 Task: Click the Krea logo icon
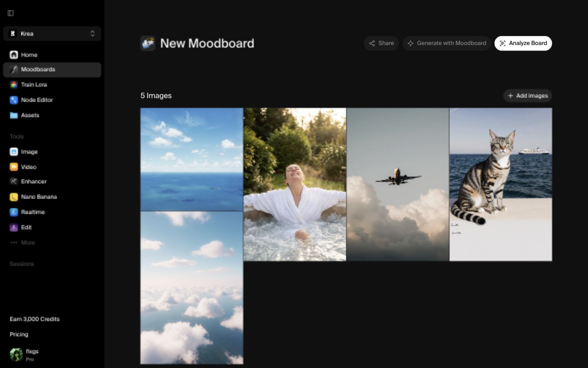(13, 34)
